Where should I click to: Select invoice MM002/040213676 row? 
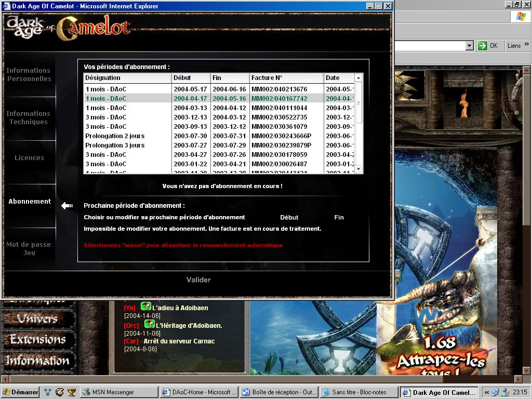pos(219,89)
